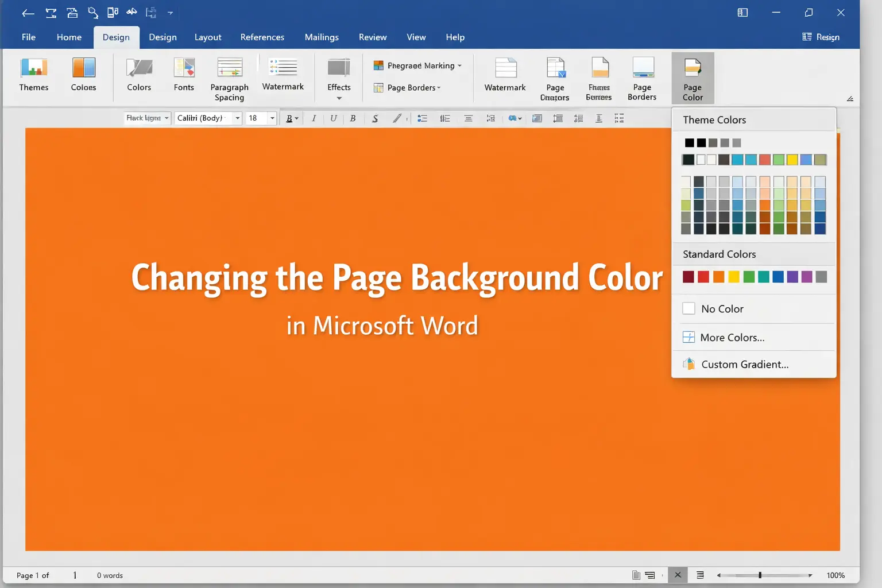This screenshot has width=882, height=588.
Task: Toggle the X view button in status bar
Action: coord(678,575)
